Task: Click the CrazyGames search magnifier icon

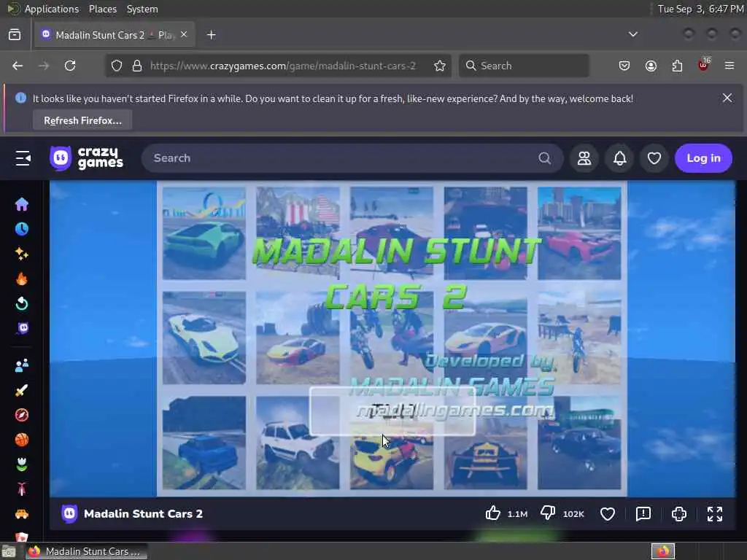Action: (544, 158)
